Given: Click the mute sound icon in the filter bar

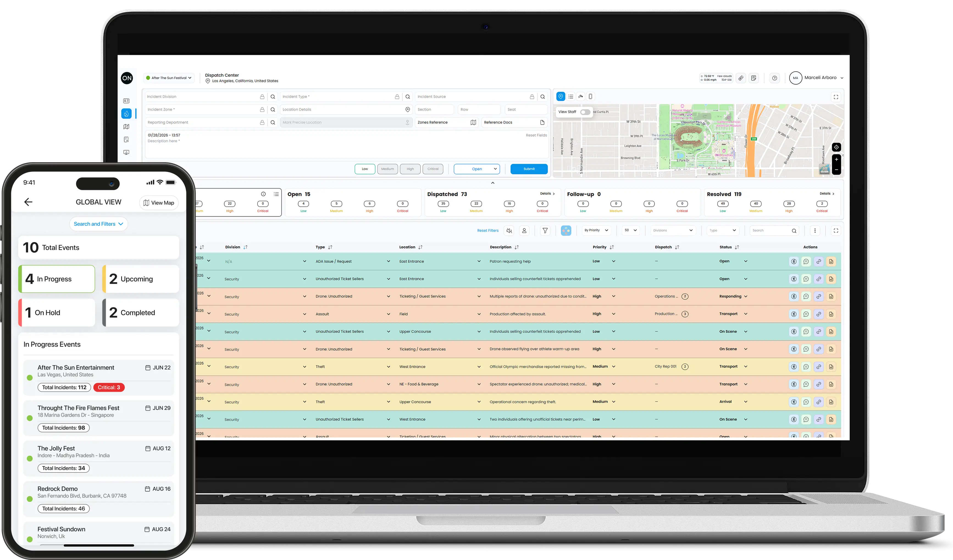Looking at the screenshot, I should [509, 231].
